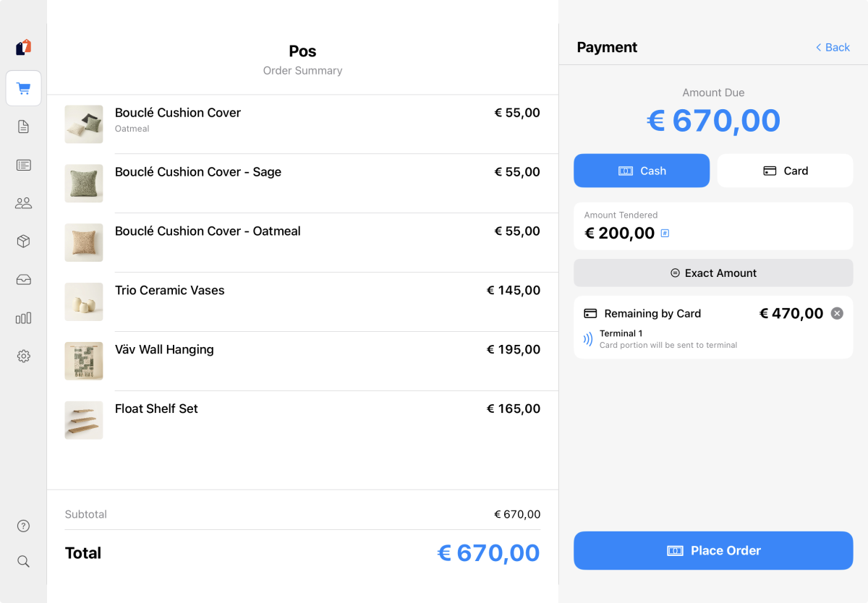Open the help question mark icon

click(x=23, y=526)
